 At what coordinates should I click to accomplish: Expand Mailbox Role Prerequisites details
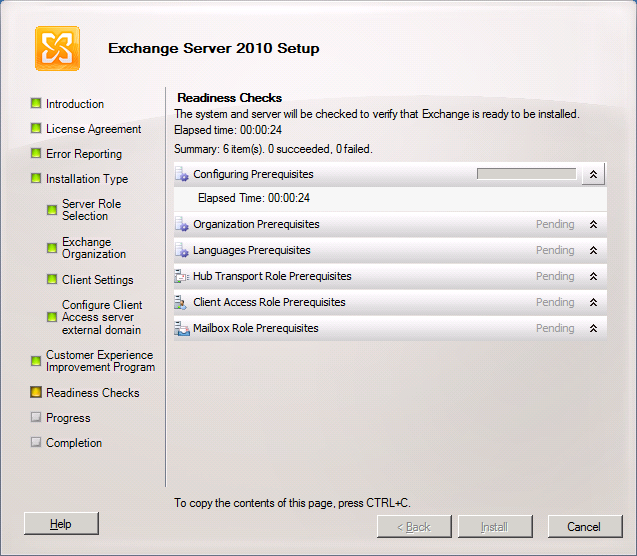pyautogui.click(x=593, y=329)
